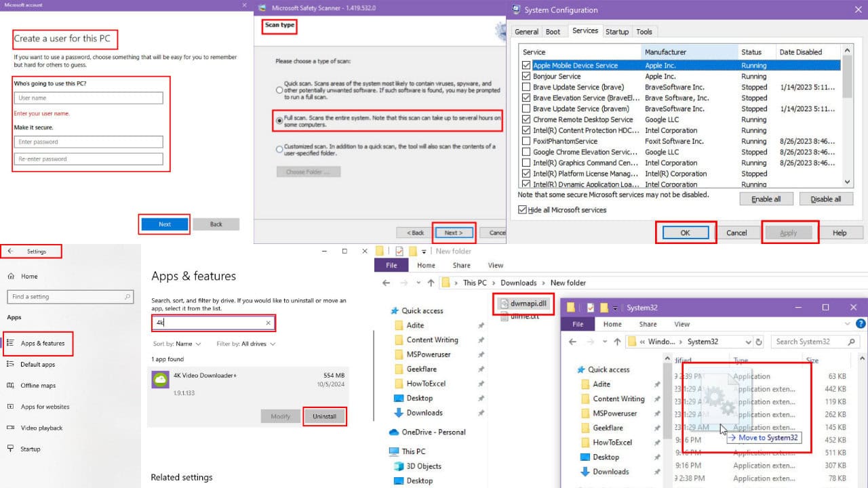Click OneDrive cloud icon in New folder window
Viewport: 868px width, 488px height.
[x=394, y=432]
